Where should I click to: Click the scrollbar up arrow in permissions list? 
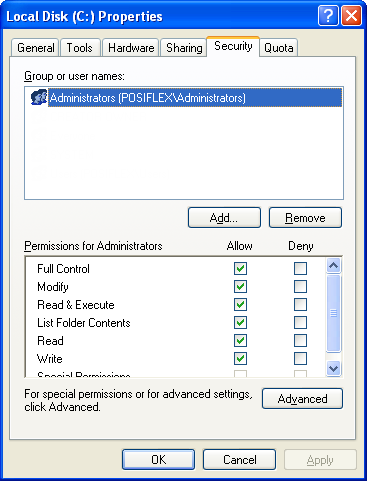click(x=334, y=266)
